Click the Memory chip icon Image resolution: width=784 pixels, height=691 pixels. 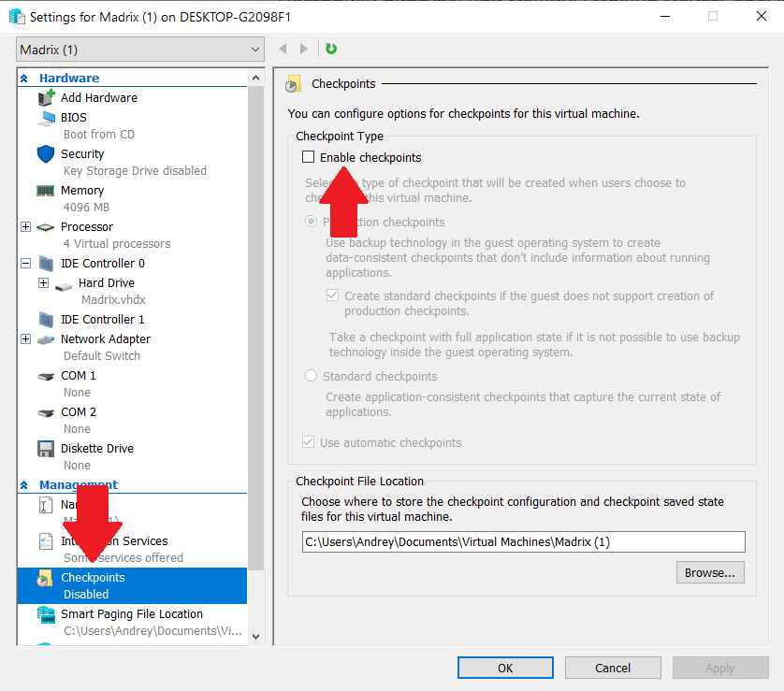click(46, 191)
